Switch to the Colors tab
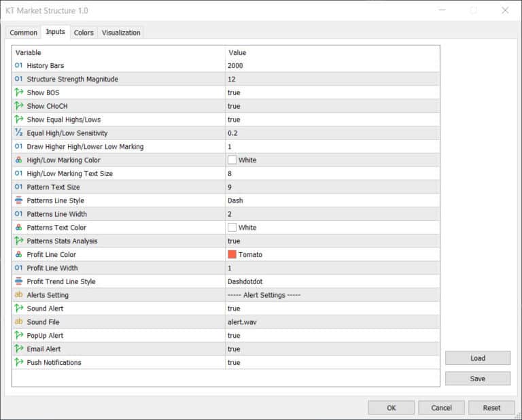Screen dimensions: 522x420 [x=84, y=33]
